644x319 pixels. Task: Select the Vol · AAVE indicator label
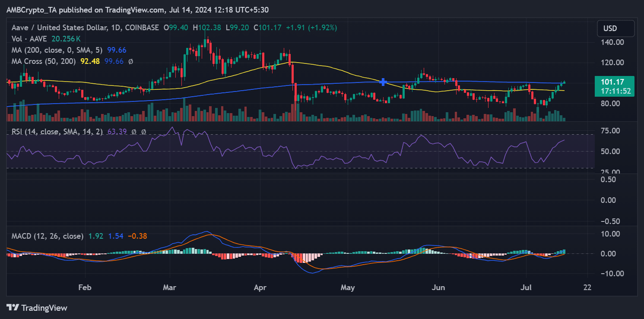tap(29, 39)
